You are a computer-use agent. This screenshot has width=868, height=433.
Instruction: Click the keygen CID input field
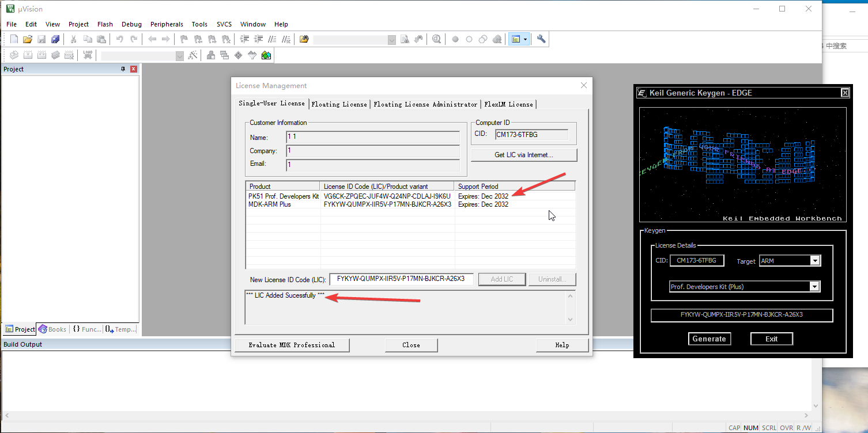tap(696, 260)
